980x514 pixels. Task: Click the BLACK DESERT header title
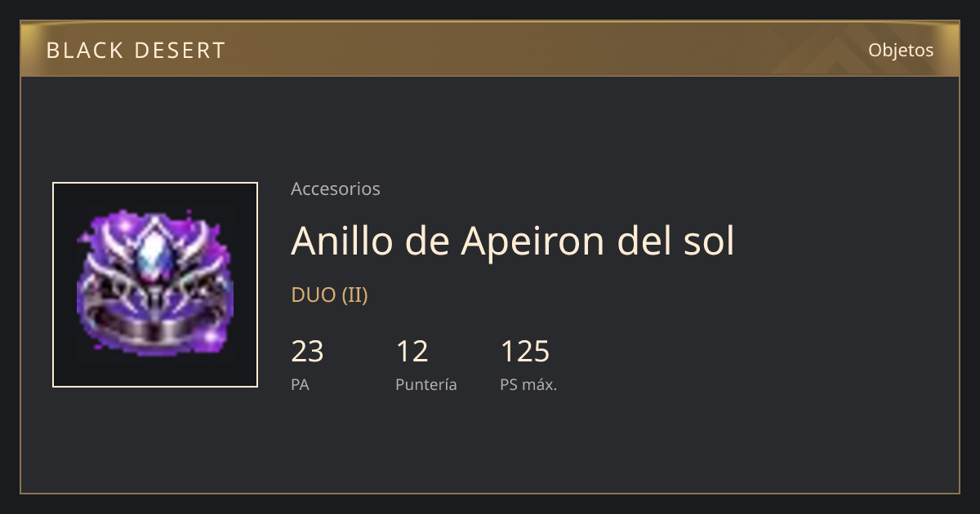[136, 51]
